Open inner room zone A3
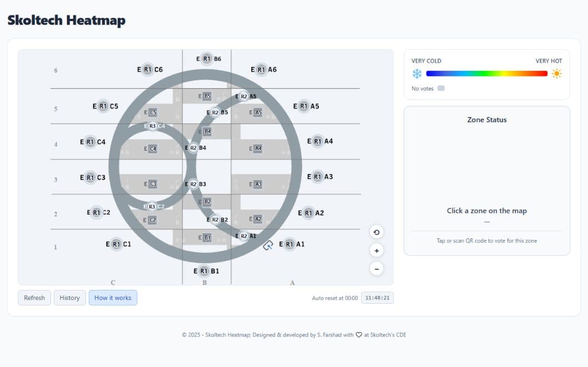588x367 pixels. (x=258, y=184)
